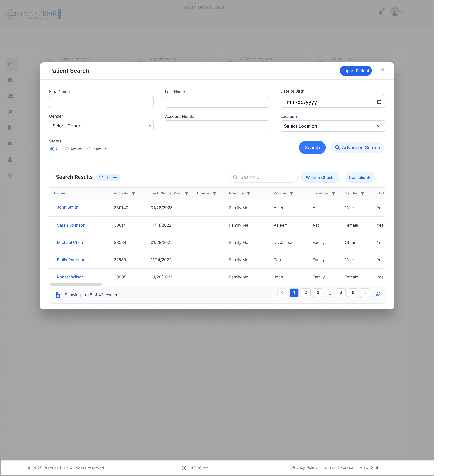
Task: Open the user profile menu at top right
Action: tap(397, 11)
